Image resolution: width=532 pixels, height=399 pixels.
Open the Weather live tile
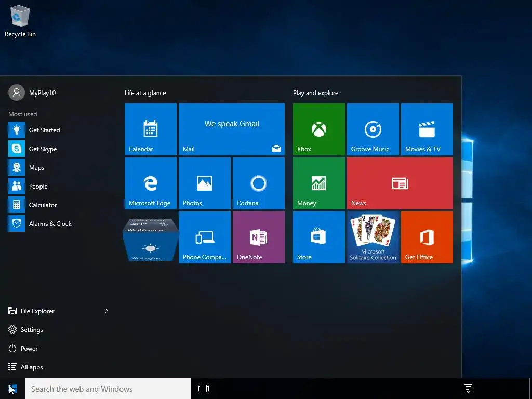click(150, 240)
